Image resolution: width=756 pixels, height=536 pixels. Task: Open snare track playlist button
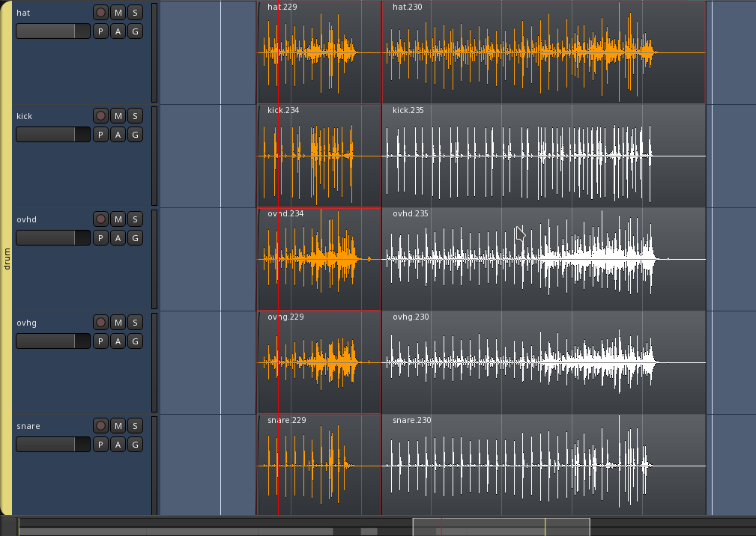point(100,445)
